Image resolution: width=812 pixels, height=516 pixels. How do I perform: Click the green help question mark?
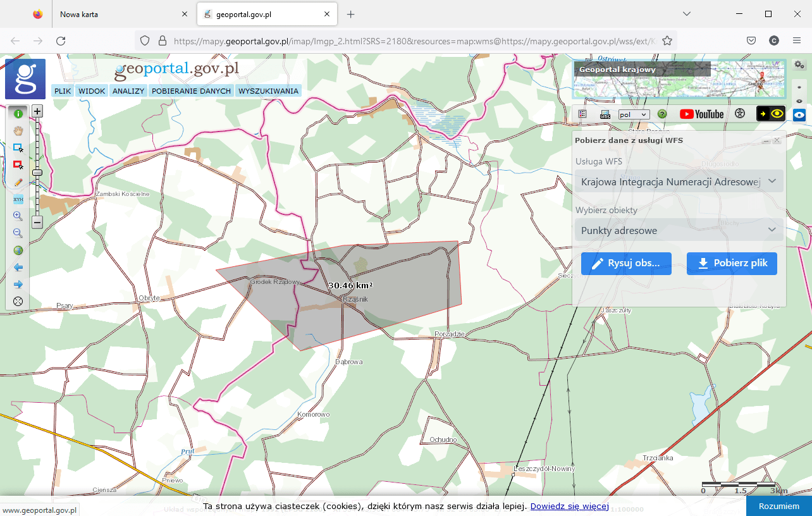click(662, 114)
